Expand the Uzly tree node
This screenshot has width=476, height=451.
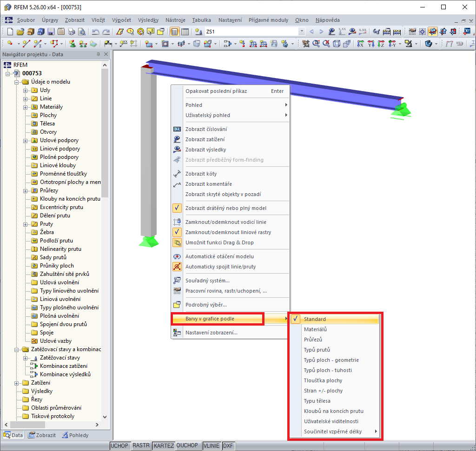tap(25, 91)
